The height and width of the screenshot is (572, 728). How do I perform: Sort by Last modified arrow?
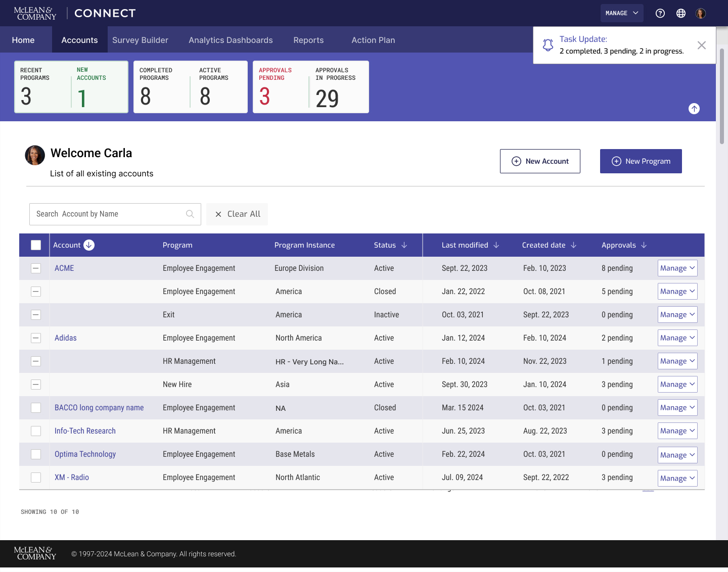click(x=496, y=245)
